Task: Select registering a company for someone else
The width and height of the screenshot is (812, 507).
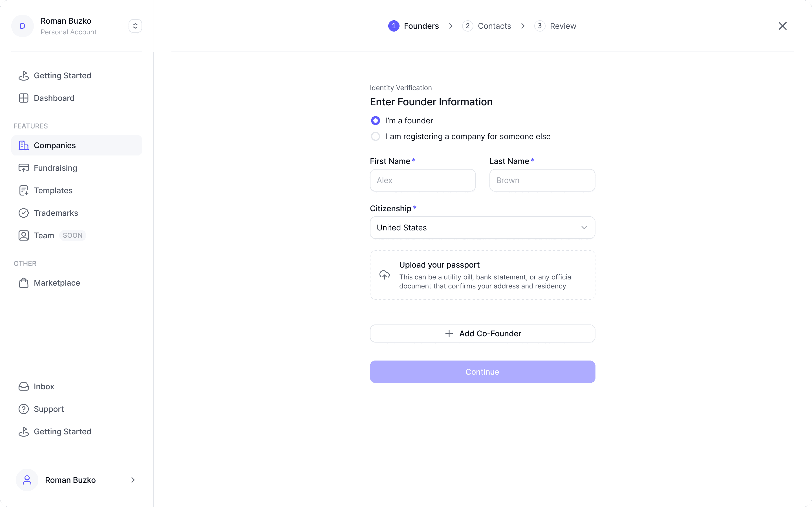Action: pyautogui.click(x=376, y=136)
